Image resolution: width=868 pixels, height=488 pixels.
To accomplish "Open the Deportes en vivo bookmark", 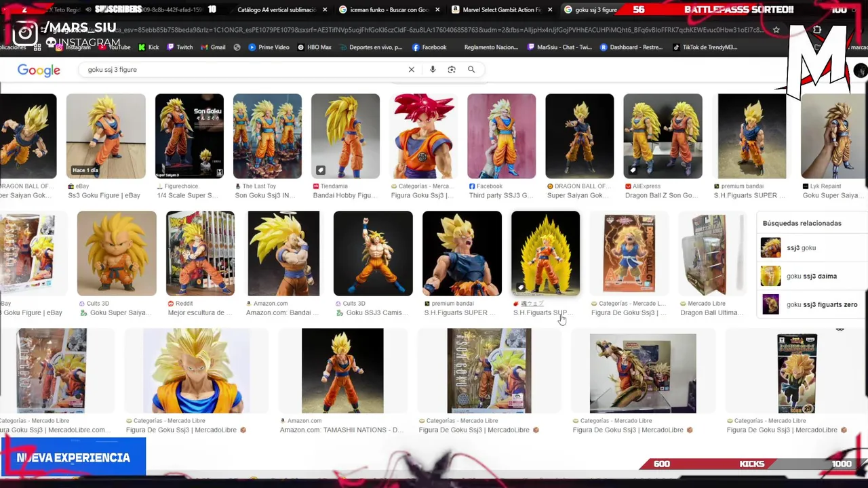I will click(371, 47).
